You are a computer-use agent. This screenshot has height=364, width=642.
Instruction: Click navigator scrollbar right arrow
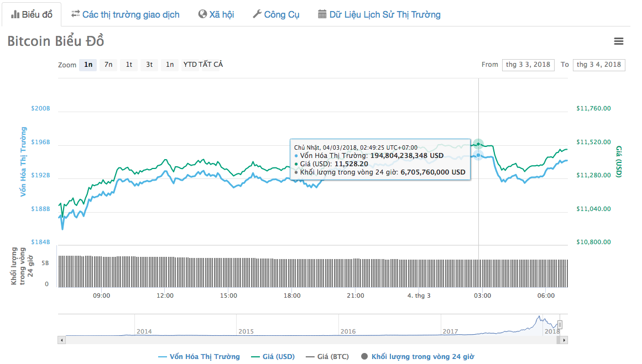[564, 340]
